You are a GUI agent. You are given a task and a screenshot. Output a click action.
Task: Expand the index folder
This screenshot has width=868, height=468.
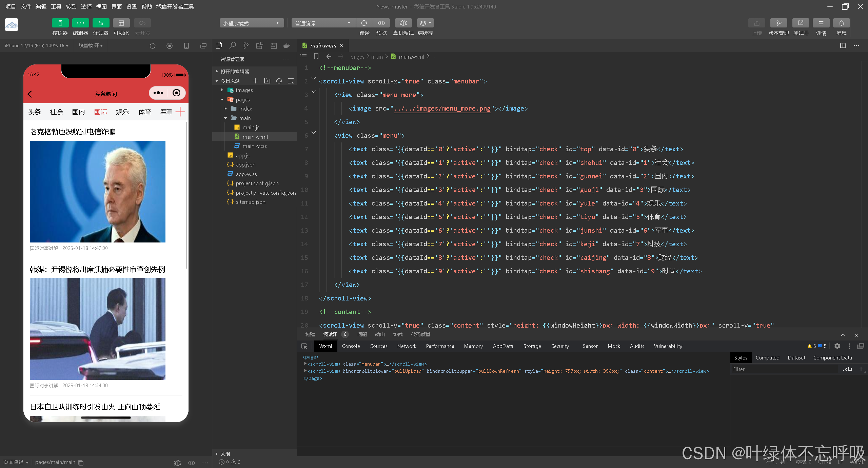pos(245,109)
